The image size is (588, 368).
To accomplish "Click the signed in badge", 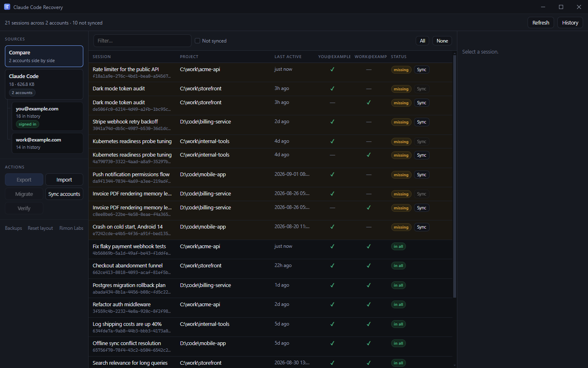I will coord(27,124).
